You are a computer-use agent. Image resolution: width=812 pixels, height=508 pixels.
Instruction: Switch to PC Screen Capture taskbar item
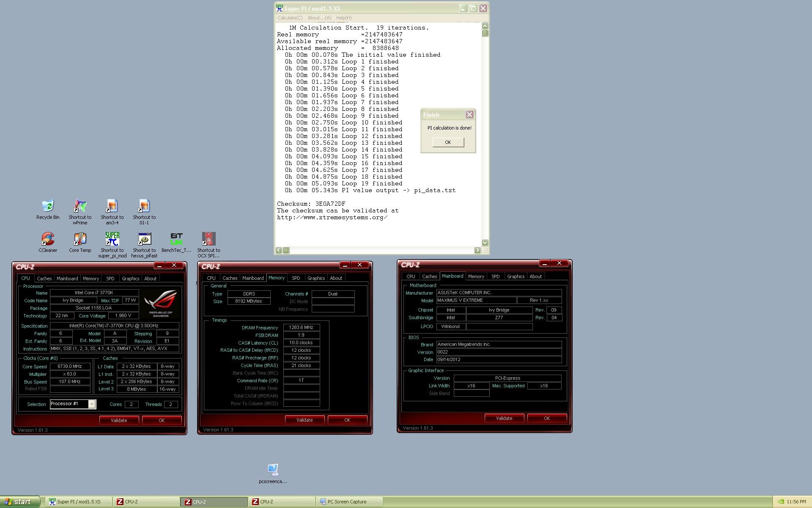(x=349, y=502)
